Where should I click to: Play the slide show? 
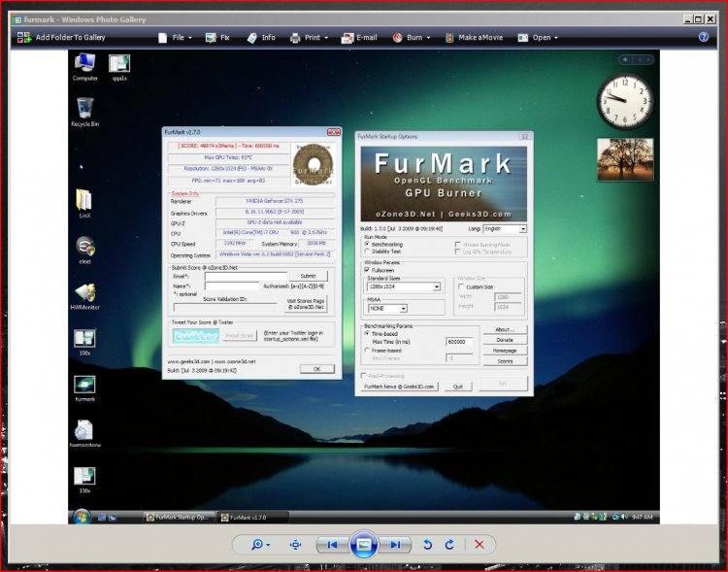point(364,545)
